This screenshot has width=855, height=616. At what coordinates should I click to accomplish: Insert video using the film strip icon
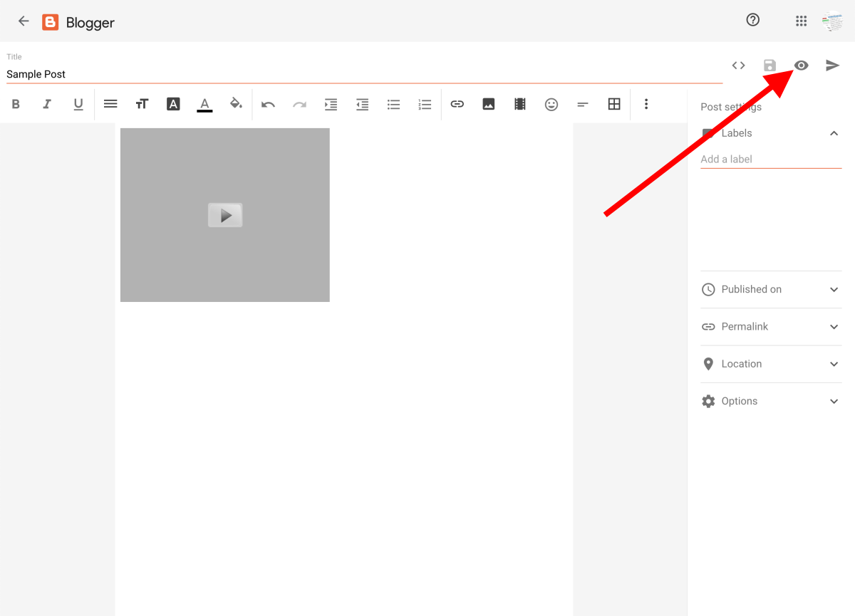[519, 104]
